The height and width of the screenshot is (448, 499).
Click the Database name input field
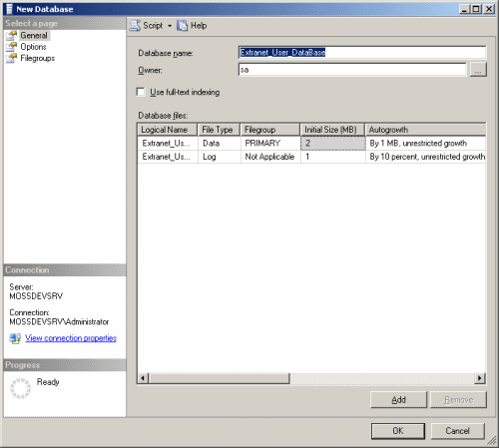click(x=362, y=53)
